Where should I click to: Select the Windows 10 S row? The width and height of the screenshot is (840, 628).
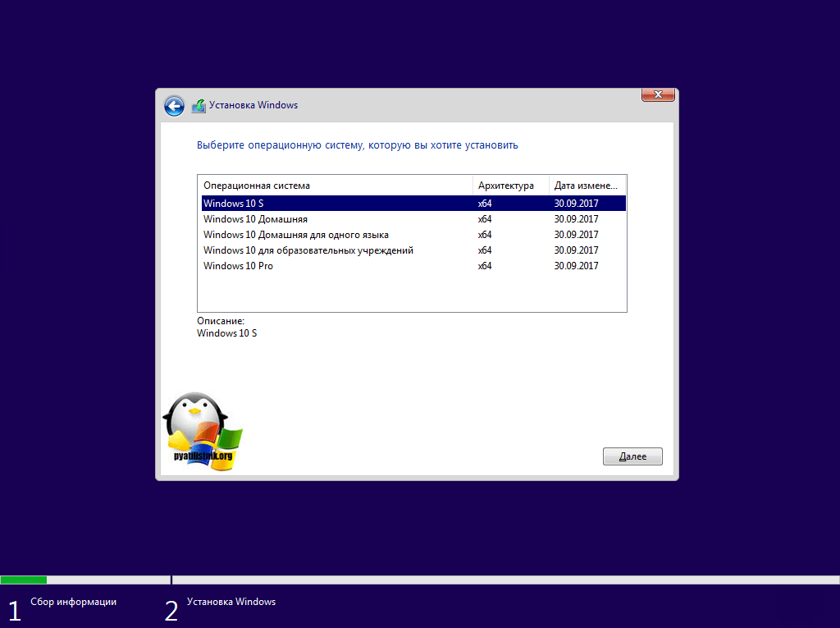(x=413, y=204)
